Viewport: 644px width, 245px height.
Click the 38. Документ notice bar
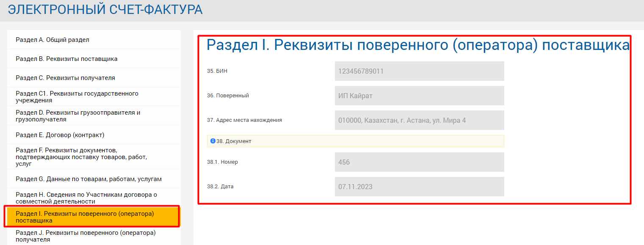356,141
